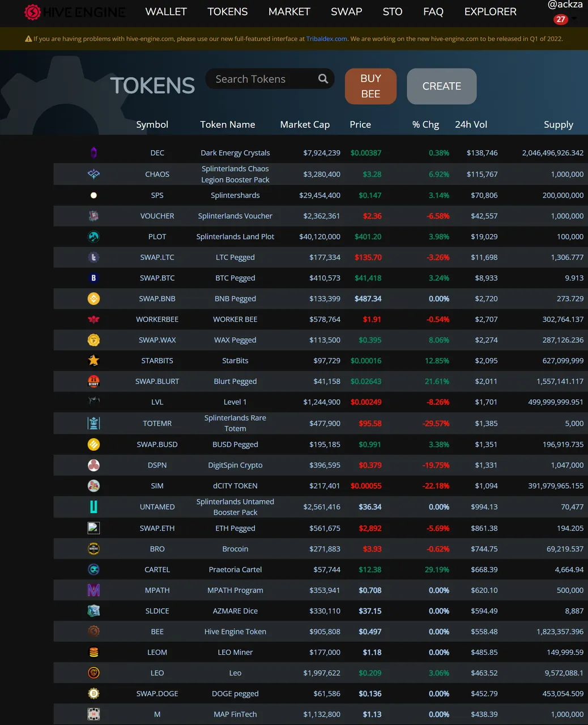The height and width of the screenshot is (725, 588).
Task: Click the CHAOS token icon
Action: click(x=93, y=174)
